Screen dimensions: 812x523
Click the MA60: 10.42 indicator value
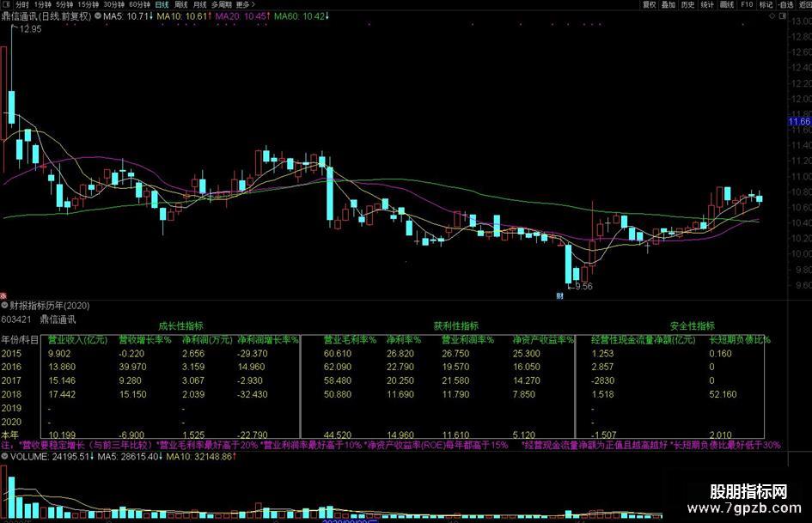coord(302,16)
